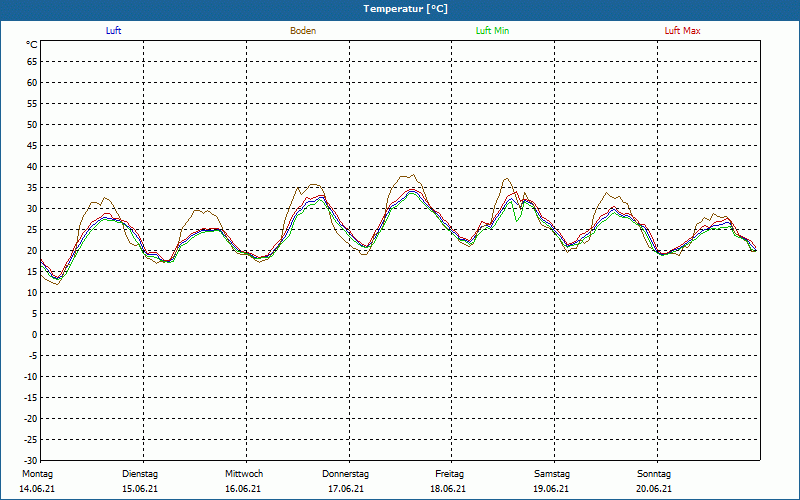Viewport: 800px width, 500px height.
Task: Click the 0 axis value
Action: [35, 335]
